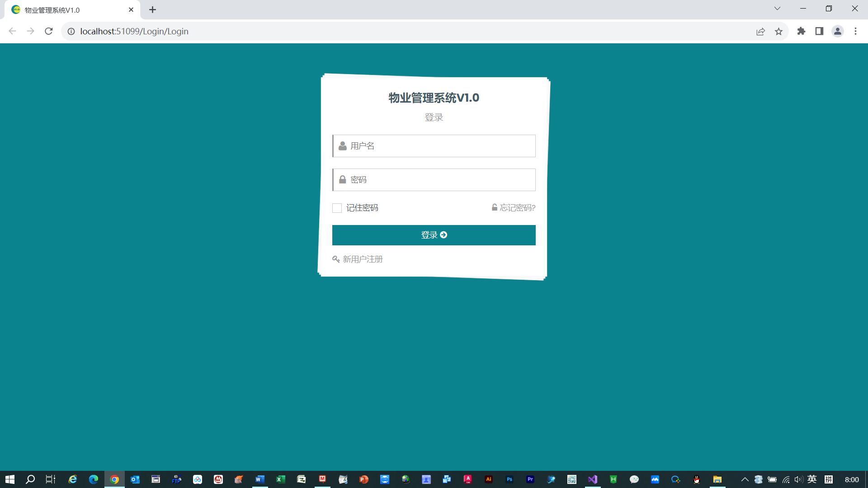The width and height of the screenshot is (868, 488).
Task: Click the browser reload page icon
Action: click(x=49, y=31)
